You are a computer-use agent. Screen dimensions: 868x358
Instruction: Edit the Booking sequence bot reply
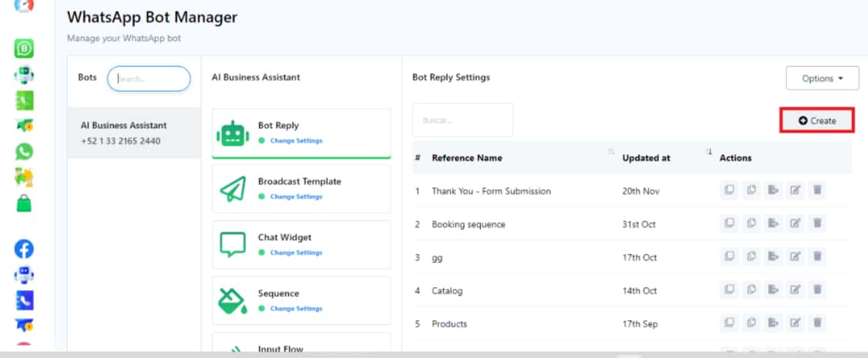[x=796, y=224]
